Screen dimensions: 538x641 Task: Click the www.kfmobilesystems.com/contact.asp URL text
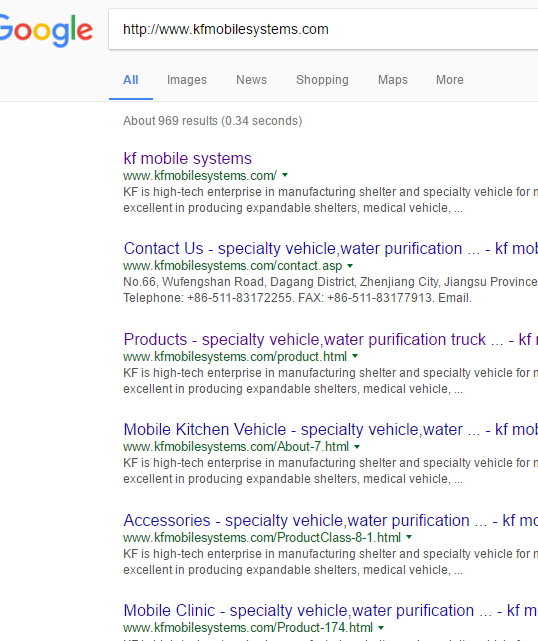[x=233, y=266]
